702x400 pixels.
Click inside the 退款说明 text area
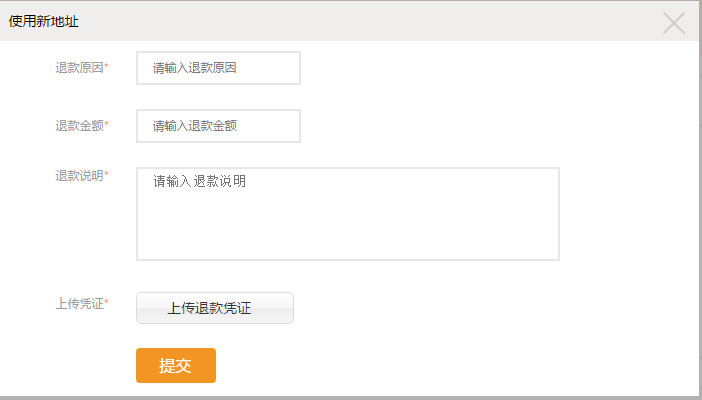[x=347, y=213]
